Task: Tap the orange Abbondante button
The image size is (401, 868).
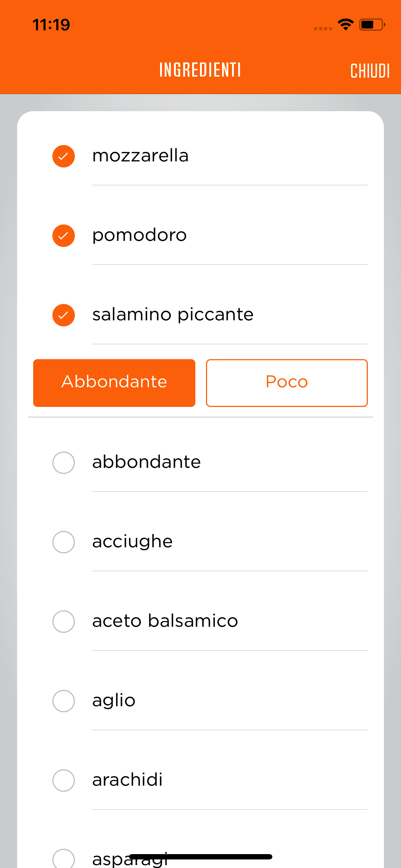Action: (114, 383)
